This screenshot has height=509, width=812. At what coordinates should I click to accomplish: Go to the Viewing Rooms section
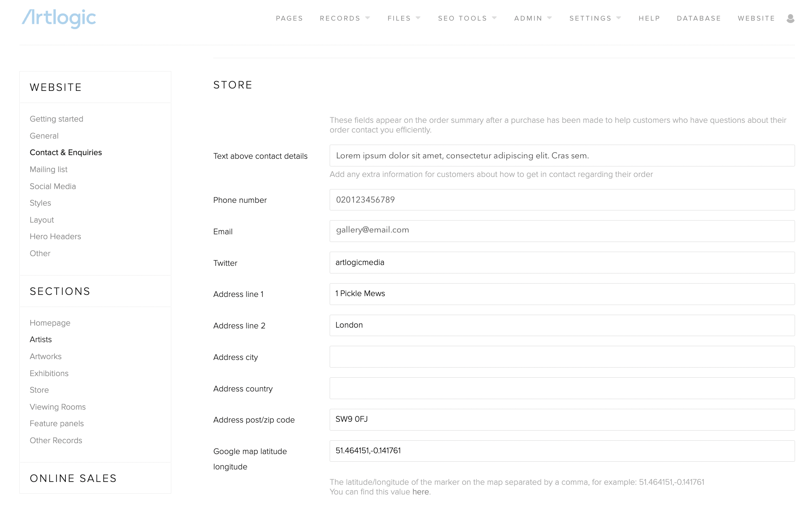tap(58, 407)
